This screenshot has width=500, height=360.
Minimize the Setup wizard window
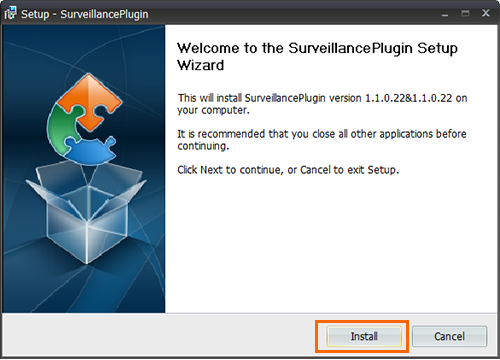click(x=445, y=14)
